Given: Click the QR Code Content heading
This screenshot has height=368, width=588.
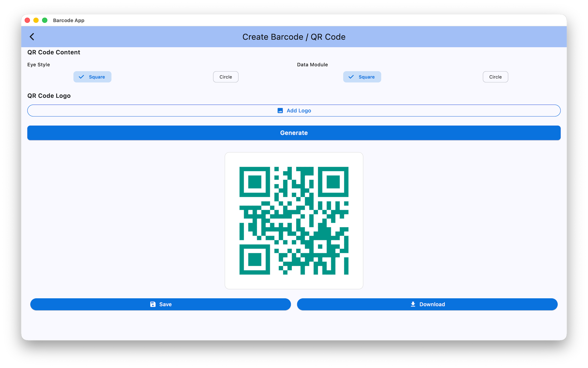Looking at the screenshot, I should pos(54,52).
